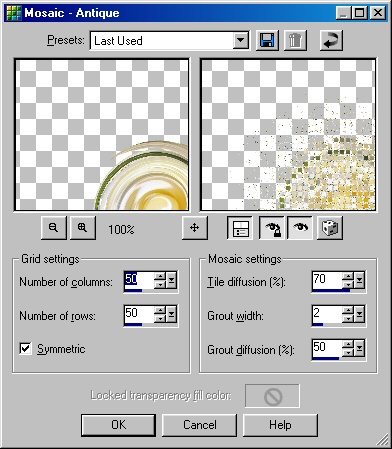Save the preset with the floppy disk icon
This screenshot has height=449, width=392.
tap(267, 40)
